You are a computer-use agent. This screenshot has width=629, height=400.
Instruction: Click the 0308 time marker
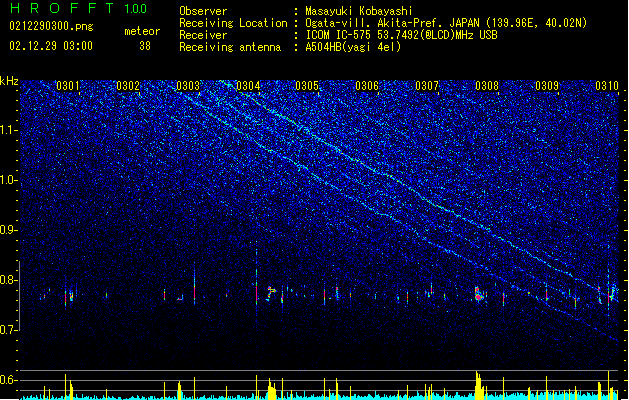point(487,86)
